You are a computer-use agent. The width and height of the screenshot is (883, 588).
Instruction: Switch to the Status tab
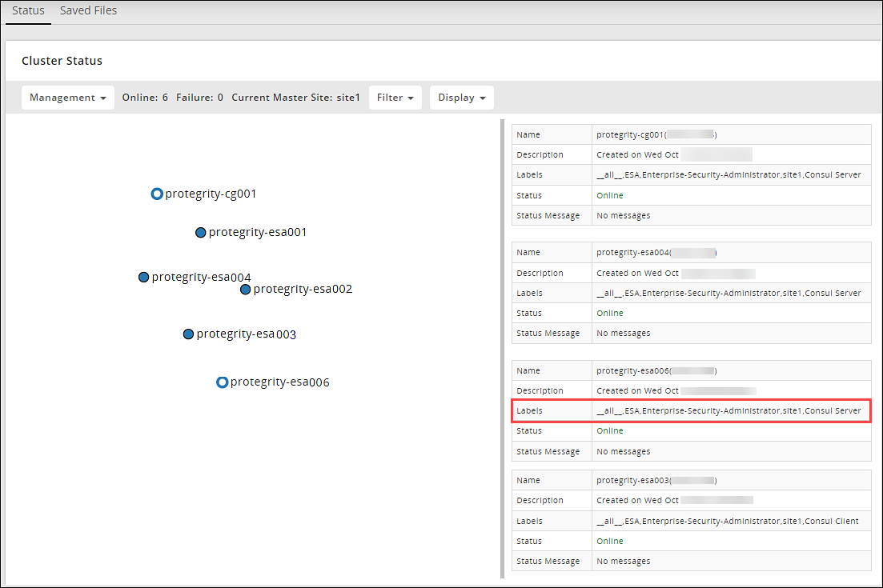pyautogui.click(x=28, y=11)
